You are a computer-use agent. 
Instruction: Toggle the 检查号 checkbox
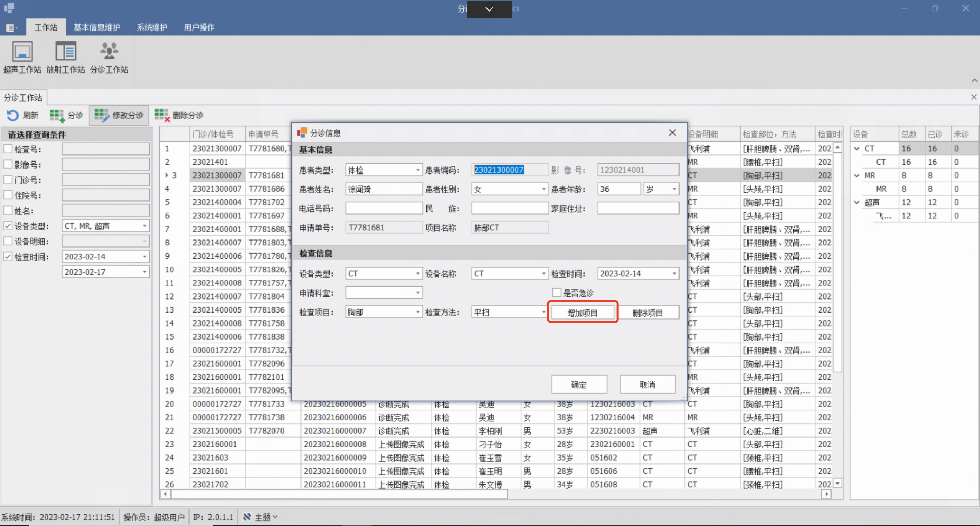click(x=8, y=149)
